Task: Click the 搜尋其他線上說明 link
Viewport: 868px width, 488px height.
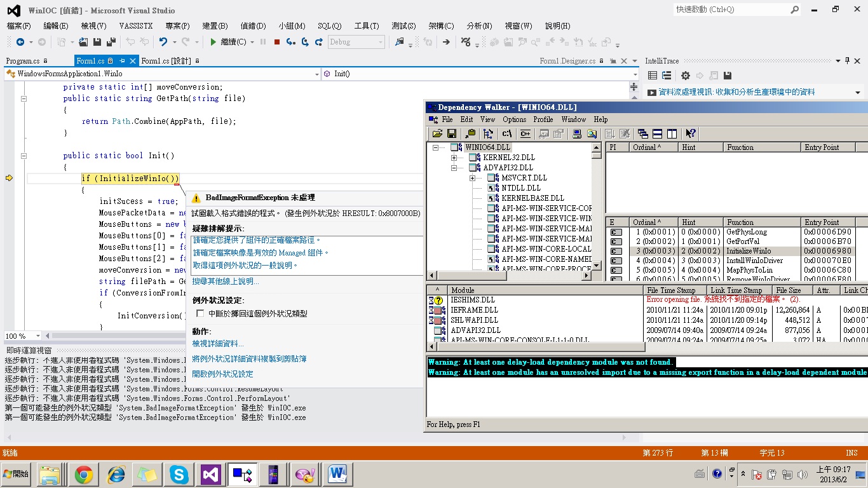Action: (226, 281)
